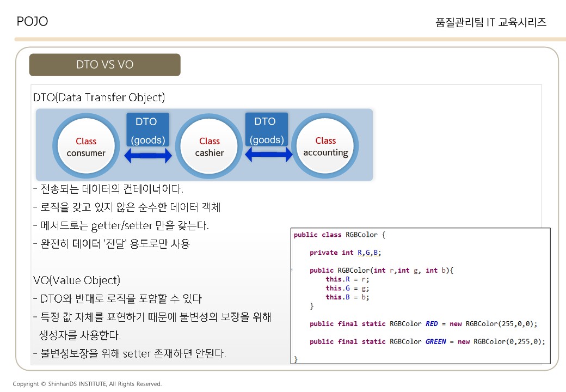Click the line DTO와 반대로 로직을 포함할 수 있다

118,298
